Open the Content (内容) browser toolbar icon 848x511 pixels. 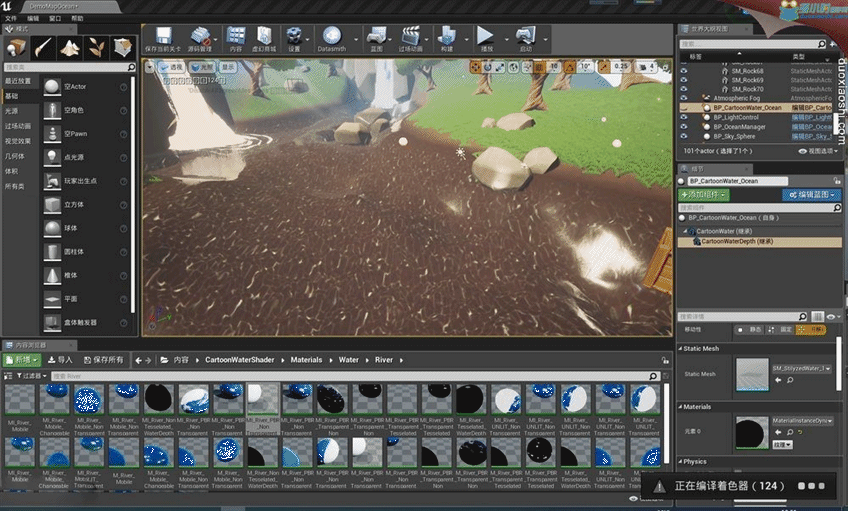[236, 39]
